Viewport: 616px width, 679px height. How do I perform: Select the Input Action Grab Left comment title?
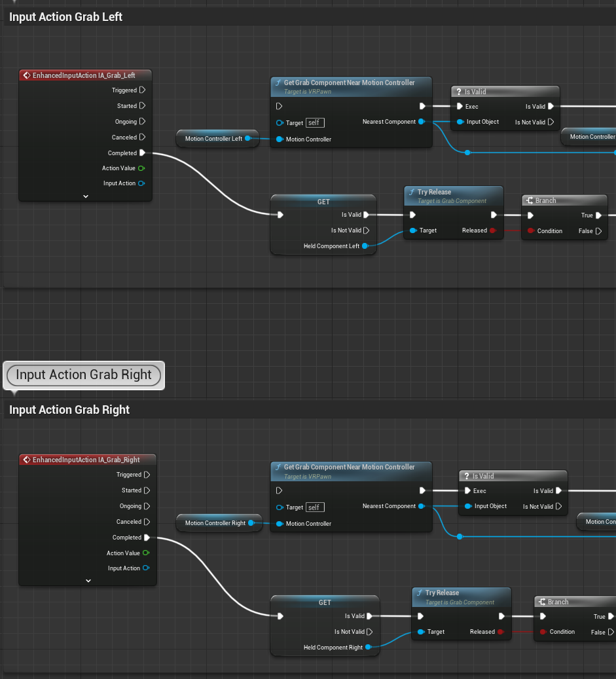coord(65,17)
